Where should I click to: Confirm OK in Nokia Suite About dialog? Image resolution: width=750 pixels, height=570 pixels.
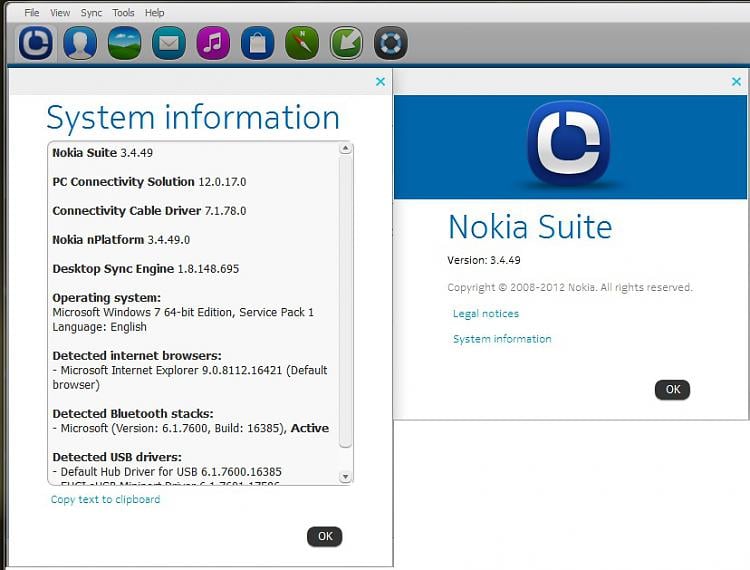[x=673, y=390]
